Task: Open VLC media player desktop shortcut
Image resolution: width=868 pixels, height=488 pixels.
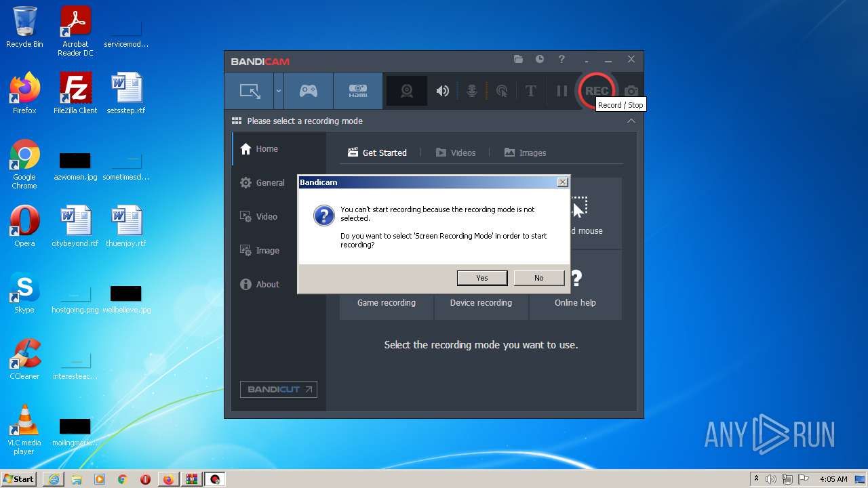Action: pyautogui.click(x=24, y=430)
